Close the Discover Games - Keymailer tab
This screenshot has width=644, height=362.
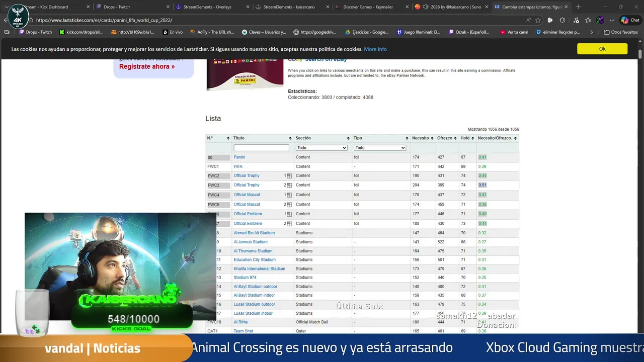pyautogui.click(x=406, y=7)
